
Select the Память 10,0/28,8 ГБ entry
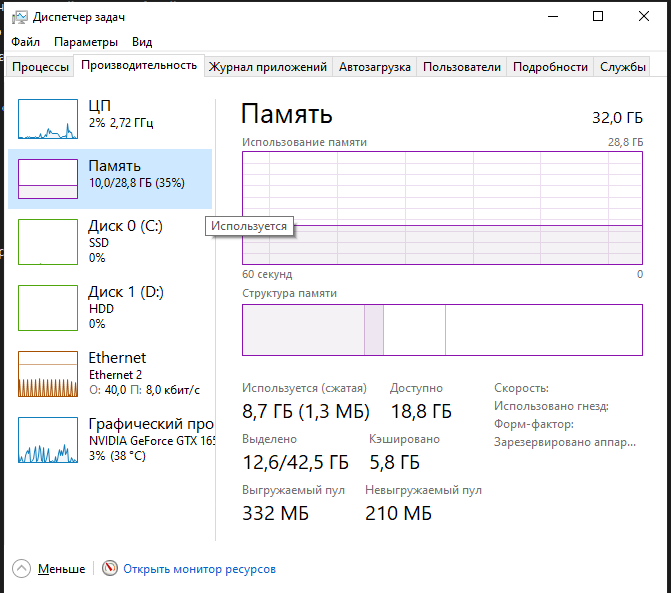click(x=110, y=179)
